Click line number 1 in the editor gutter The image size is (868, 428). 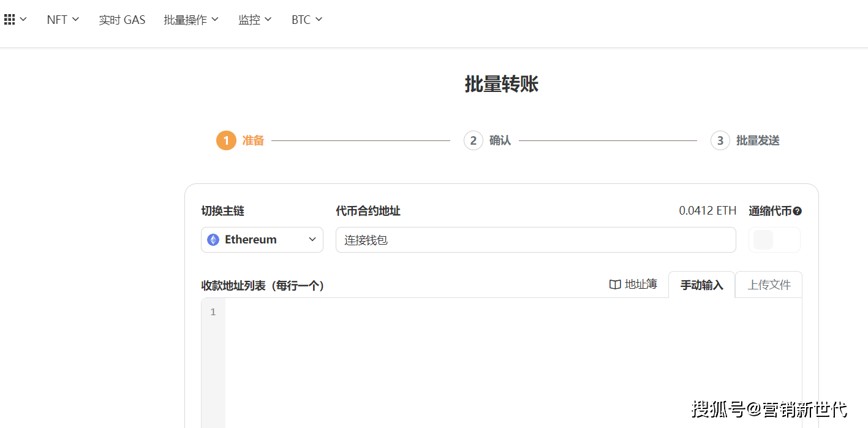tap(213, 312)
